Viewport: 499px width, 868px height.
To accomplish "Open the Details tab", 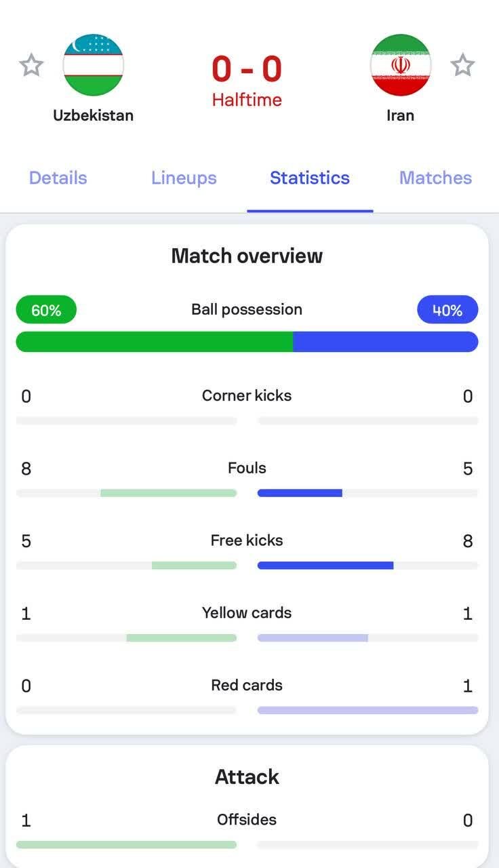I will [58, 178].
